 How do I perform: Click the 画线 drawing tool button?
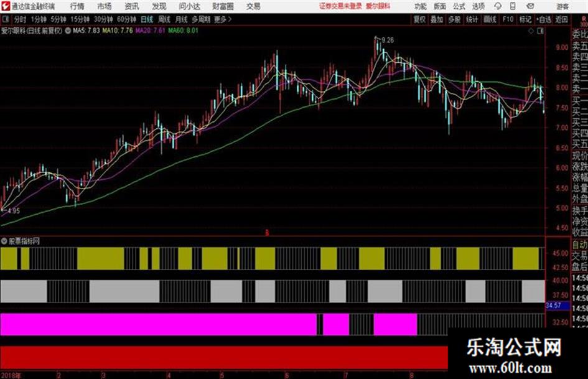pos(490,19)
